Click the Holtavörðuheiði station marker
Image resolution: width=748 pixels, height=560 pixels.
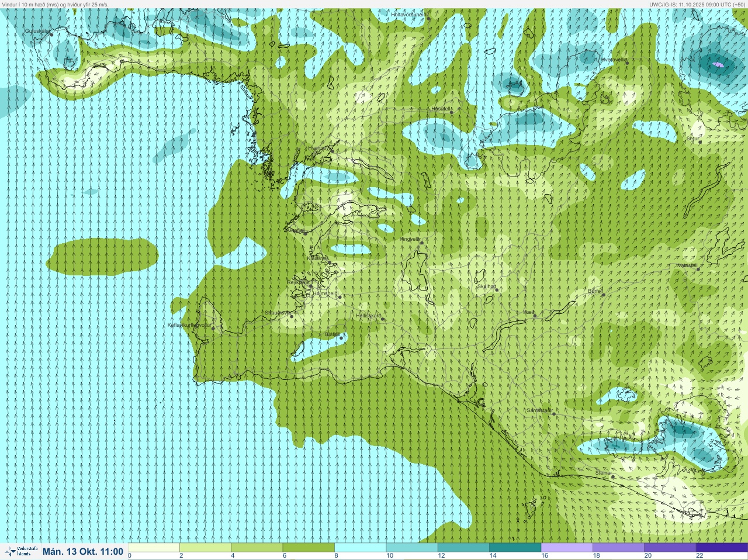[428, 18]
